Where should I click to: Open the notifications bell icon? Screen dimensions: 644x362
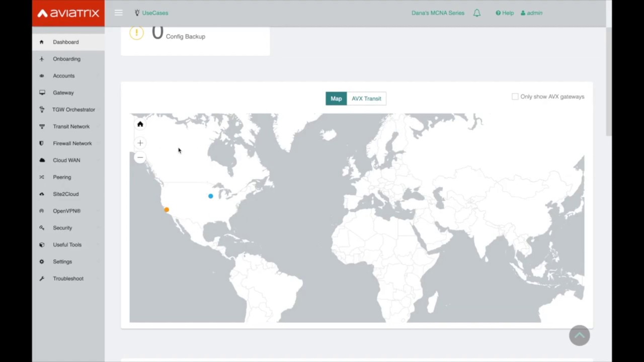click(x=477, y=13)
